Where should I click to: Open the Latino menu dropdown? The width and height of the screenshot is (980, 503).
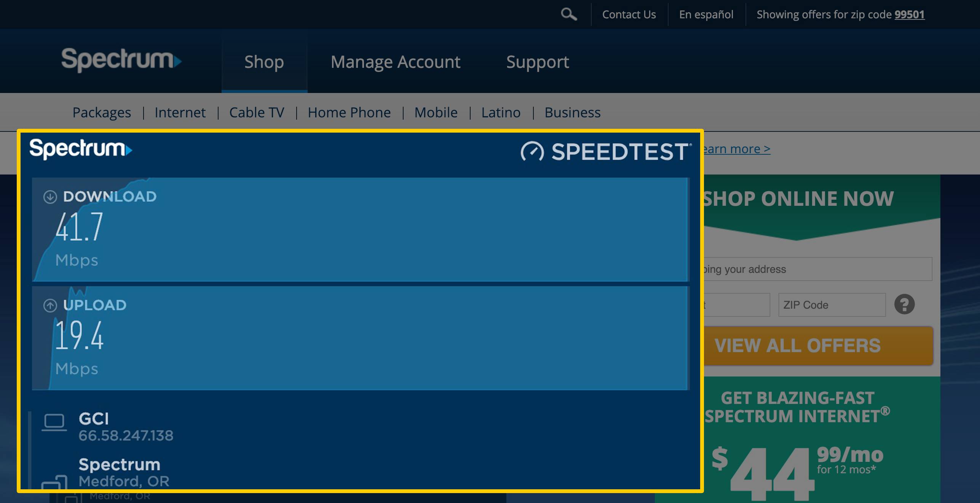501,112
